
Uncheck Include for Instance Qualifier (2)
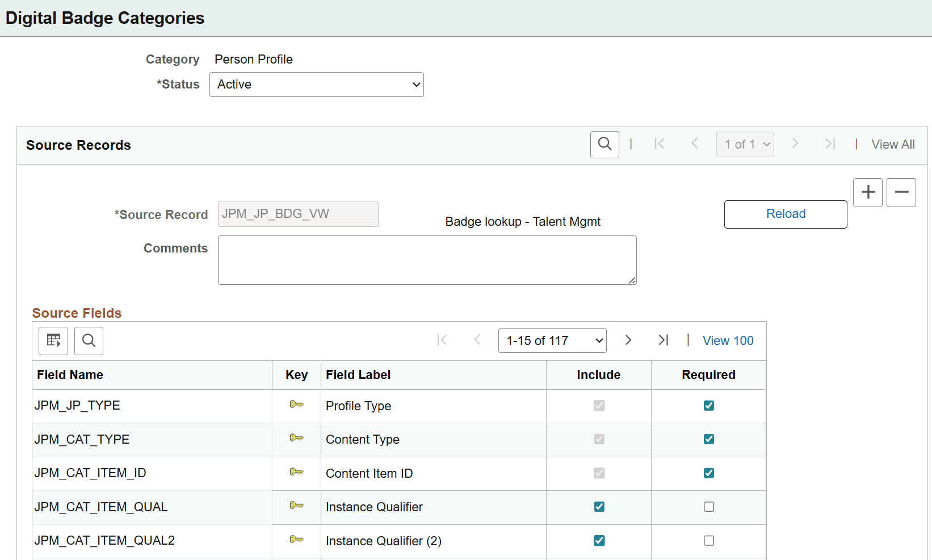tap(599, 541)
